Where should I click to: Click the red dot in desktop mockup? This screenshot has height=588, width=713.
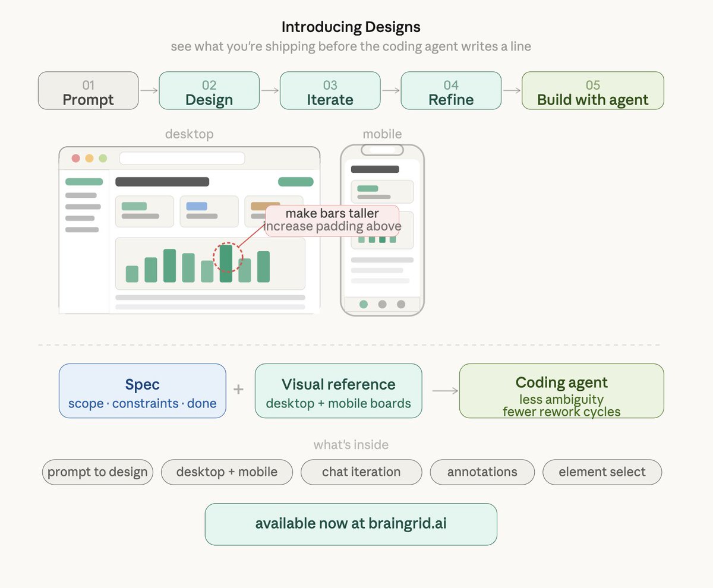[75, 158]
